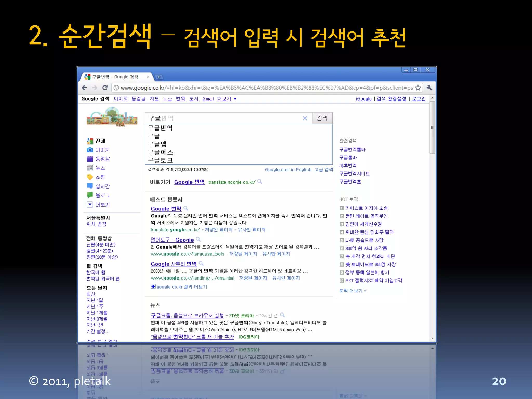Image resolution: width=532 pixels, height=399 pixels.
Task: Click the 동영상 link in top navigation
Action: coord(139,99)
